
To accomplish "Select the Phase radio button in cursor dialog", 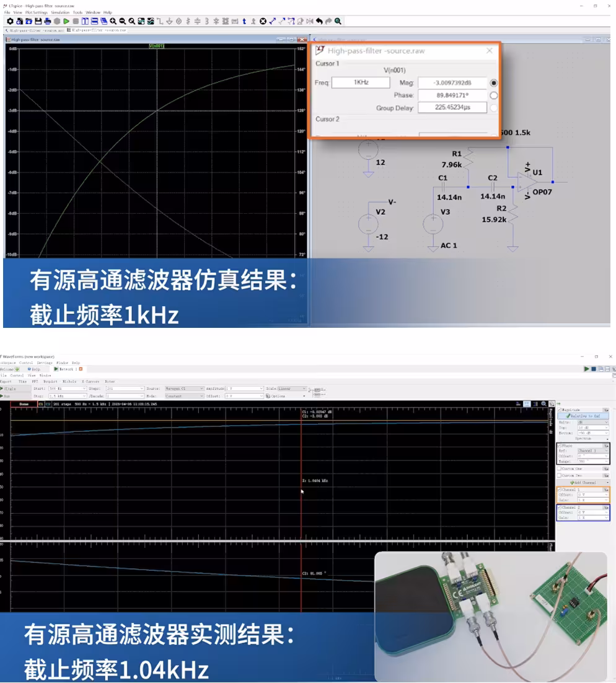I will click(x=493, y=95).
